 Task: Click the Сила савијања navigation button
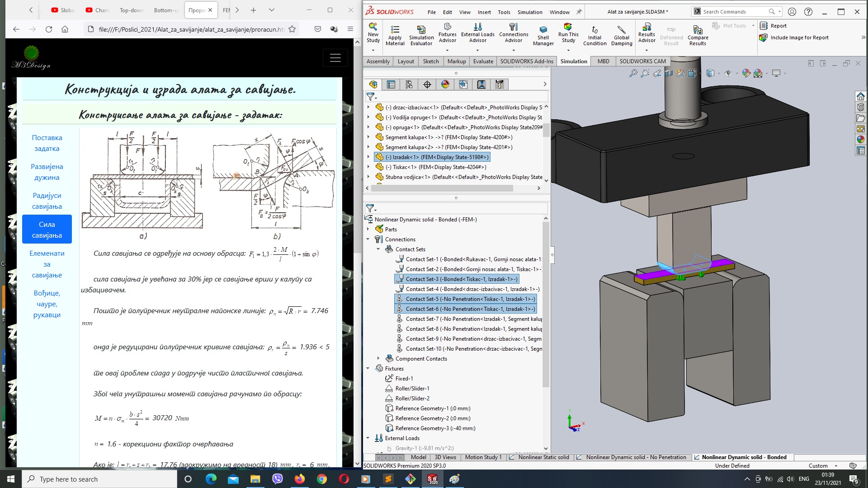(47, 230)
